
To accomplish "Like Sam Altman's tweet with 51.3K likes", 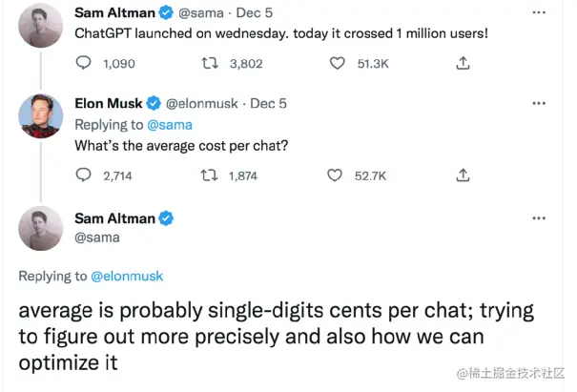I will tap(337, 63).
